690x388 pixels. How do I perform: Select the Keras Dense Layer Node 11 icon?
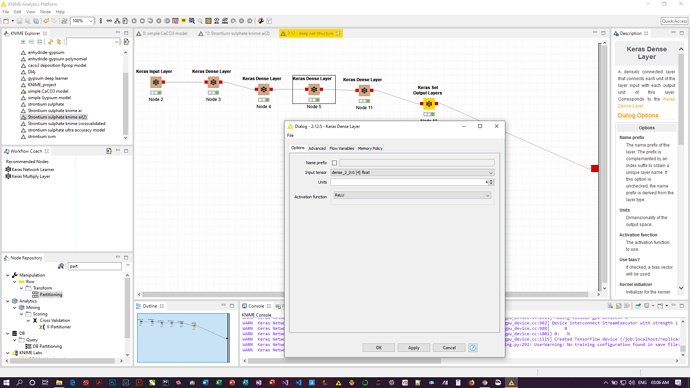[x=364, y=91]
